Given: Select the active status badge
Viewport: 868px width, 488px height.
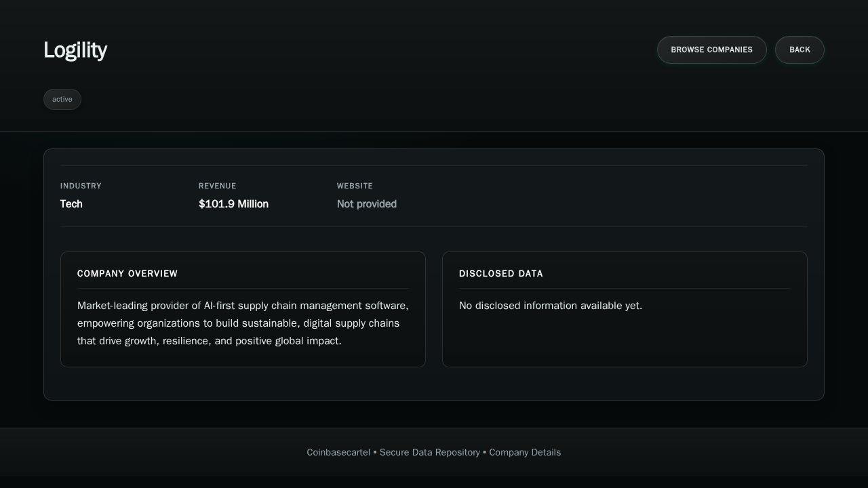Looking at the screenshot, I should (62, 99).
